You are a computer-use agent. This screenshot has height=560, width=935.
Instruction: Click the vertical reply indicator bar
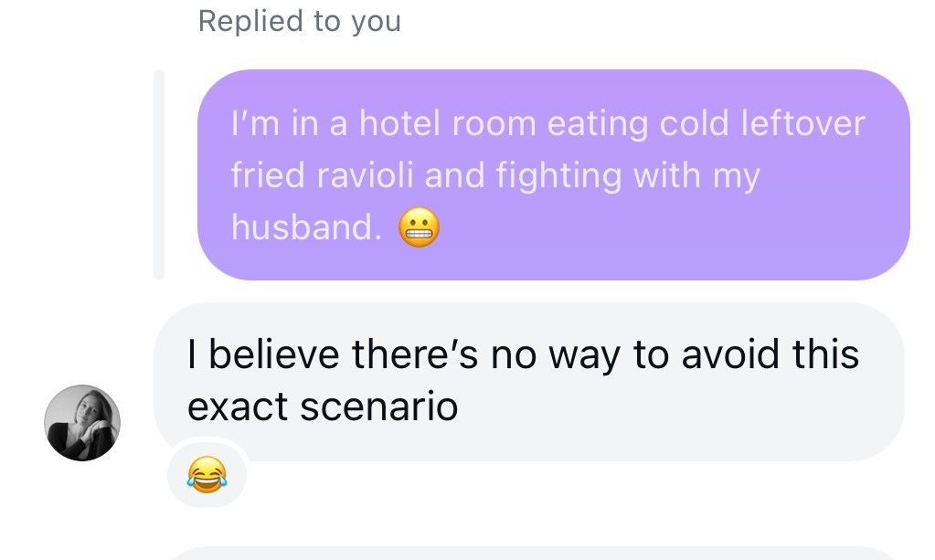point(159,174)
